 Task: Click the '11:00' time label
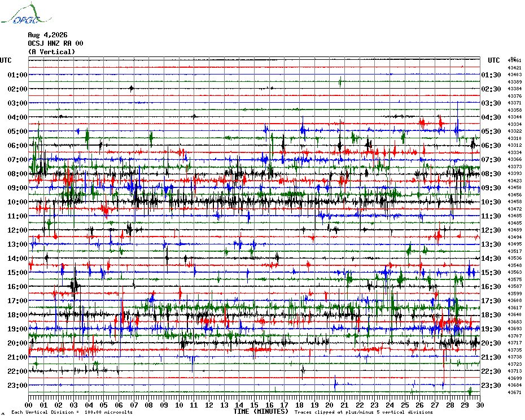pos(17,216)
